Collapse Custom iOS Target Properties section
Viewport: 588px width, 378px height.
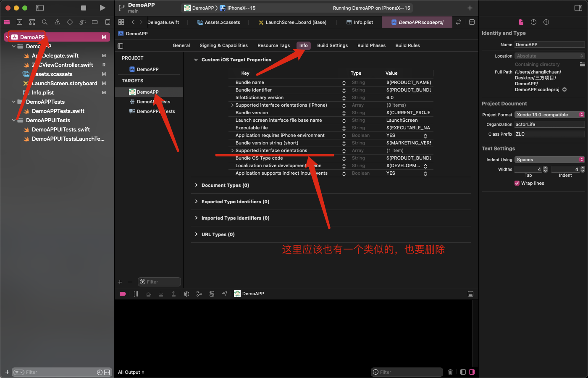pos(196,60)
